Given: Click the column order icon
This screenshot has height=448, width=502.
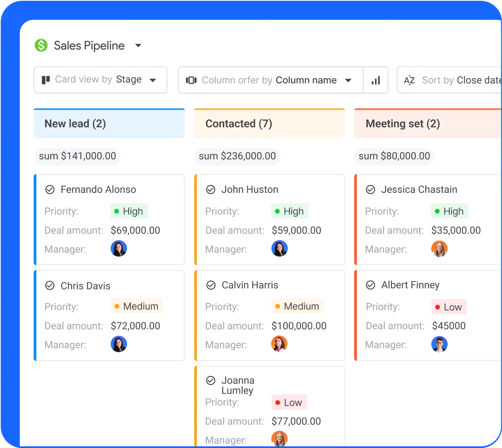Looking at the screenshot, I should tap(191, 80).
